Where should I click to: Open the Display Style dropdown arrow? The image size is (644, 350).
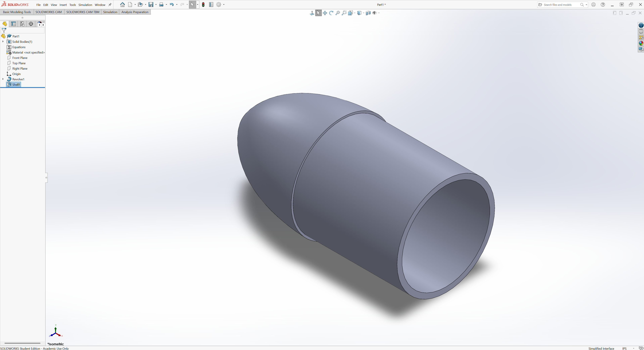coord(364,13)
